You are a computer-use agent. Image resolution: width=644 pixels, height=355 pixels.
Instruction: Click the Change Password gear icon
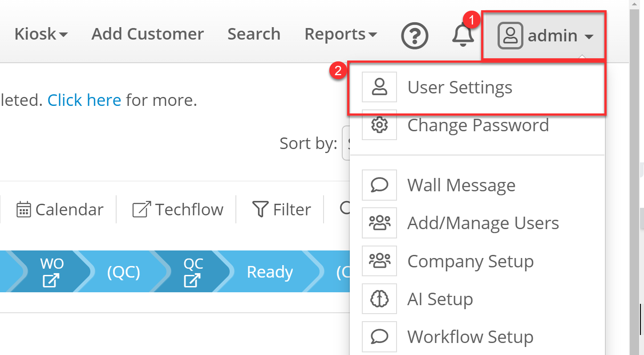point(379,125)
